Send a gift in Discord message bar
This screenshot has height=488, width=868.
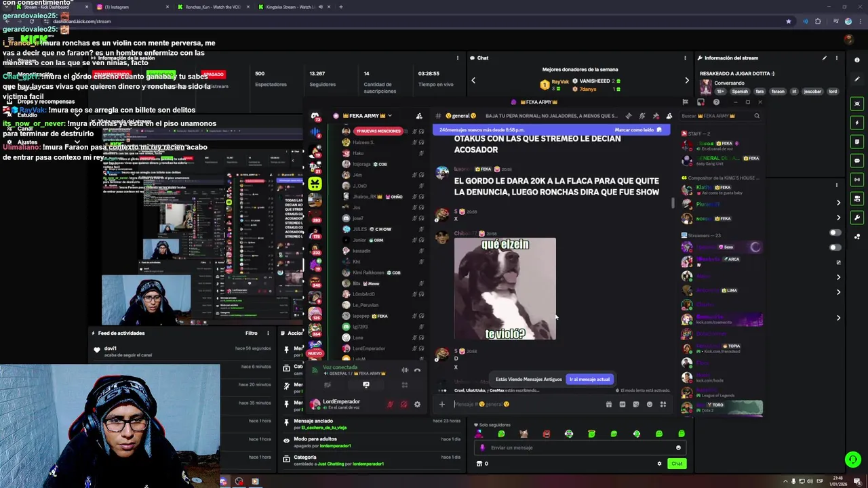pos(608,405)
